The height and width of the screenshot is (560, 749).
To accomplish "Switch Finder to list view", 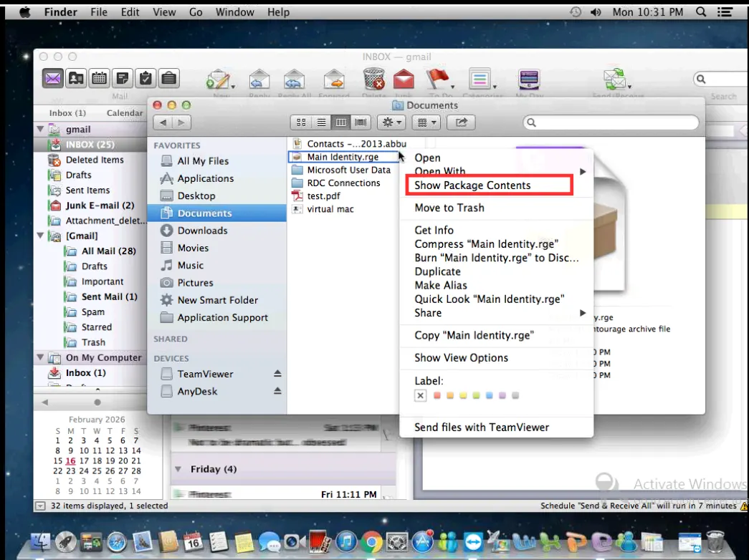I will coord(322,123).
